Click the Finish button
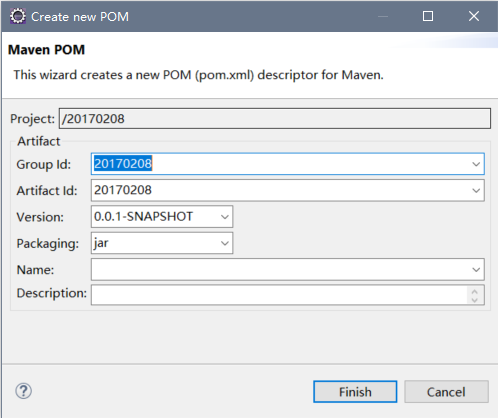This screenshot has width=498, height=418. coord(355,392)
